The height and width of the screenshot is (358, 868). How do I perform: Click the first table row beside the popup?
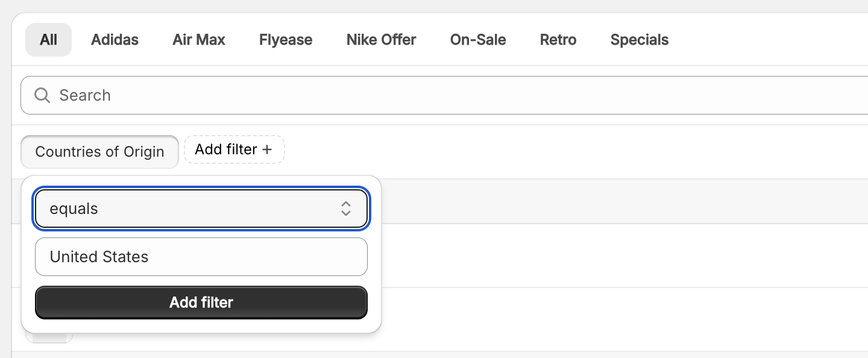tap(603, 256)
